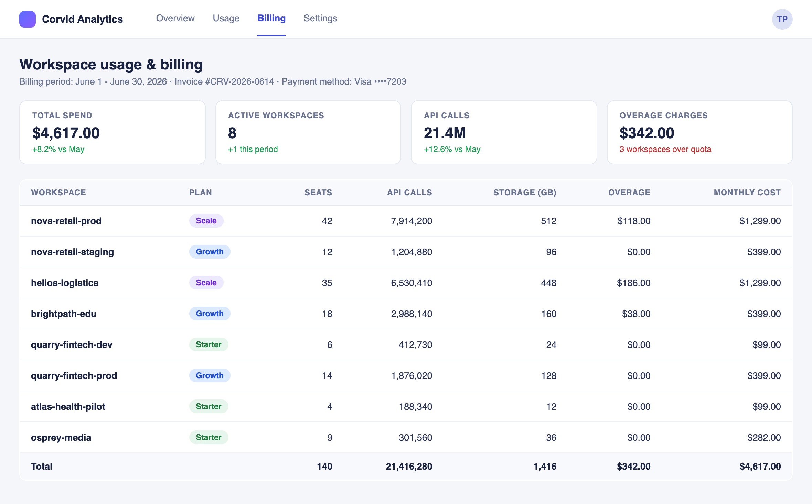Screen dimensions: 812x504
Task: Click '+1 this period' text
Action: point(253,149)
